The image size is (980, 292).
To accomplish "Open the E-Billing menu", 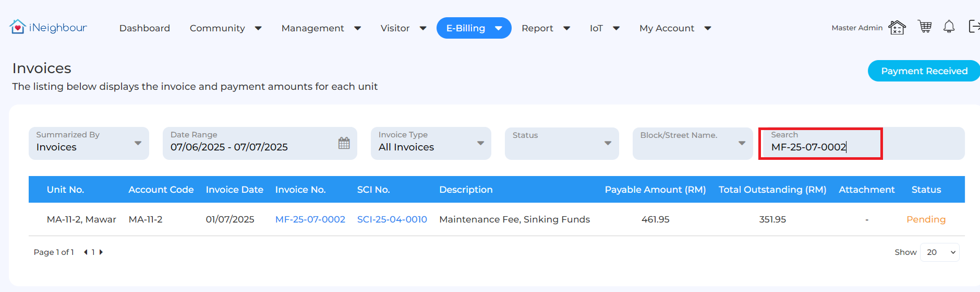I will pos(474,28).
